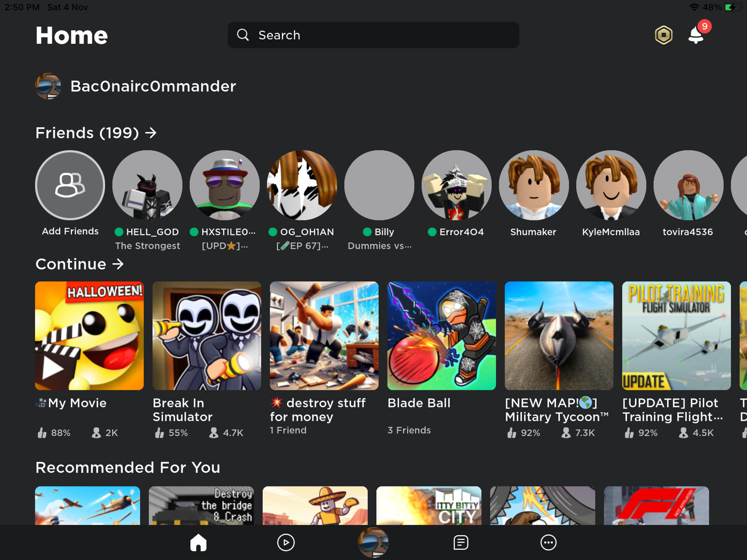
Task: Expand the Continue section arrow
Action: tap(118, 264)
